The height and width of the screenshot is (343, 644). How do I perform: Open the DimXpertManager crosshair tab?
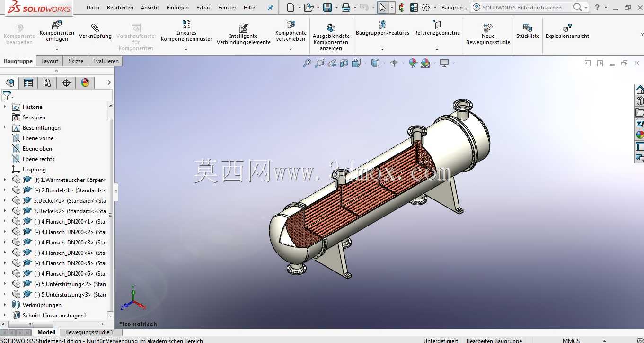66,83
